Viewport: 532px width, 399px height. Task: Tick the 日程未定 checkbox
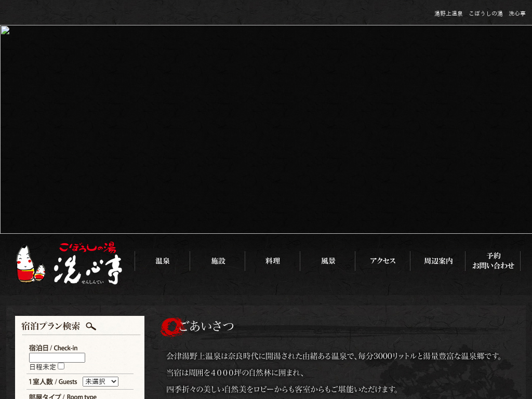[x=61, y=366]
